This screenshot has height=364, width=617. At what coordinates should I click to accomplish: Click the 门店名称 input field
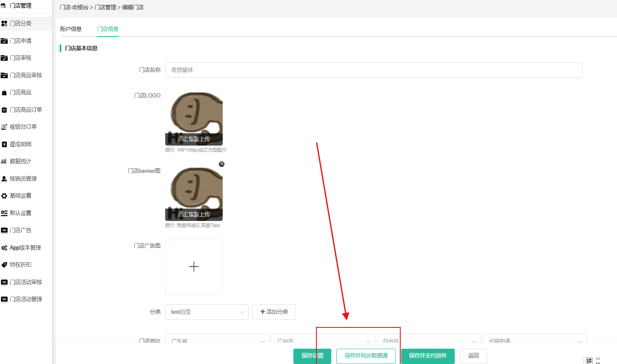[x=373, y=70]
